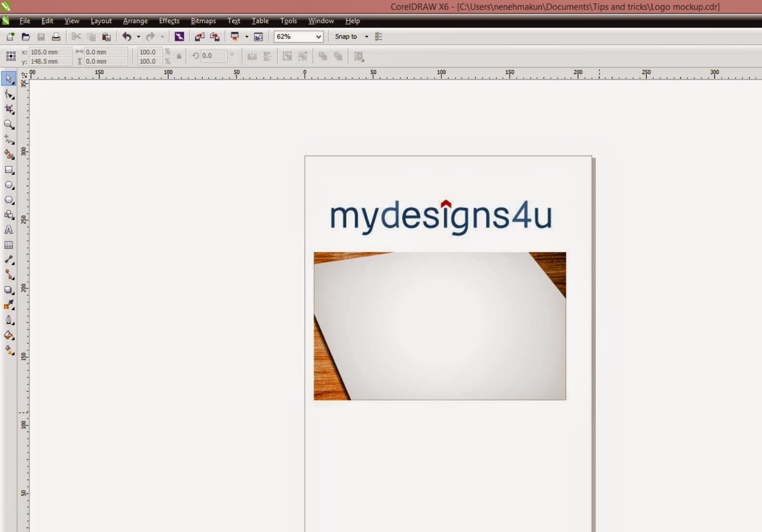Click the x position field 105.0 mm
This screenshot has width=762, height=532.
tap(50, 52)
